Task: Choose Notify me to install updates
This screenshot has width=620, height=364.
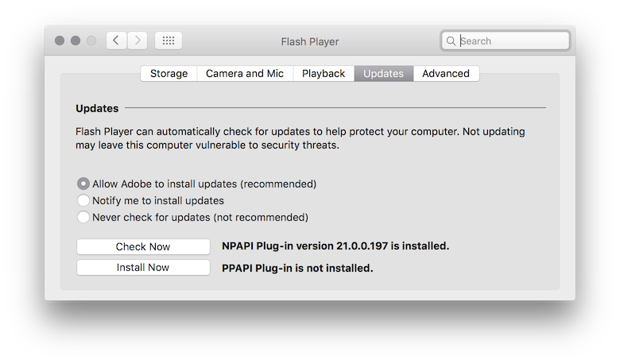Action: pyautogui.click(x=83, y=200)
